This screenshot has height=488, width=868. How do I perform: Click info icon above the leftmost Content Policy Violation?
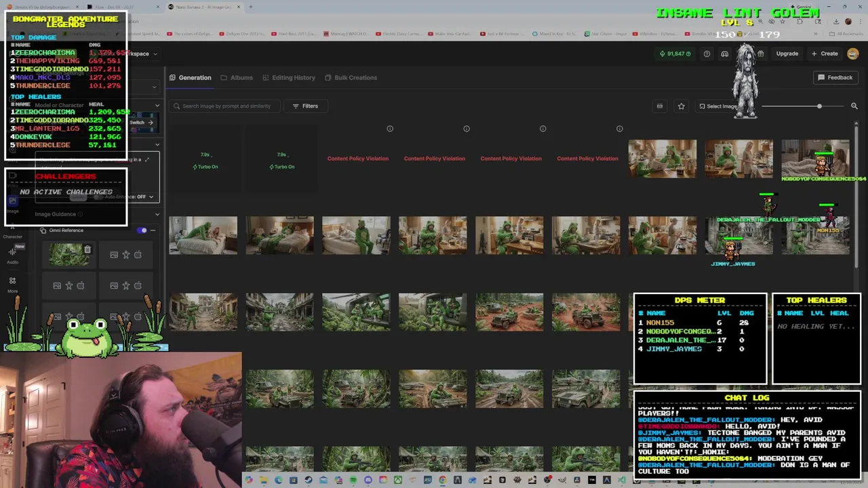(x=390, y=129)
